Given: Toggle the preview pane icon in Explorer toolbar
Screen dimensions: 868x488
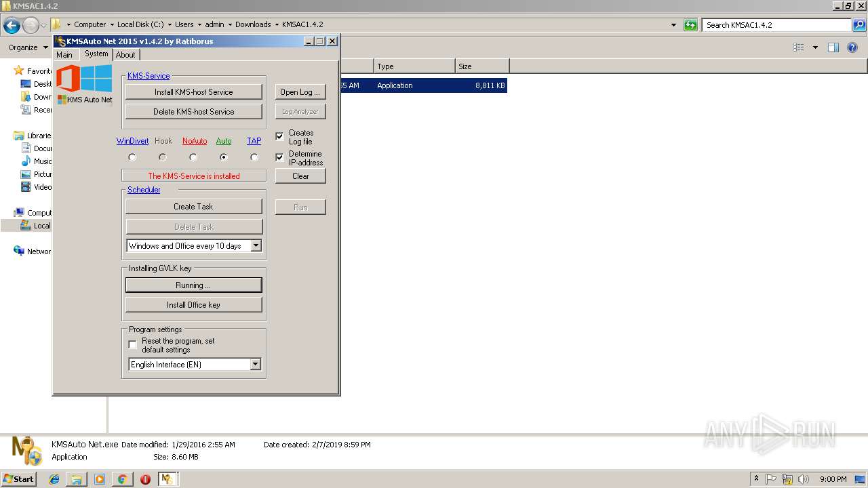Looking at the screenshot, I should (x=833, y=47).
